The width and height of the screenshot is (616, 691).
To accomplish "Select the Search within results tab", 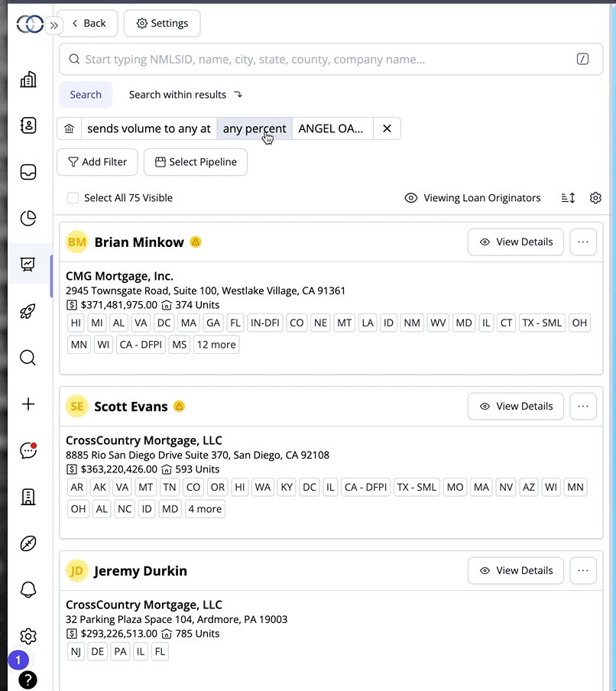I will (186, 95).
